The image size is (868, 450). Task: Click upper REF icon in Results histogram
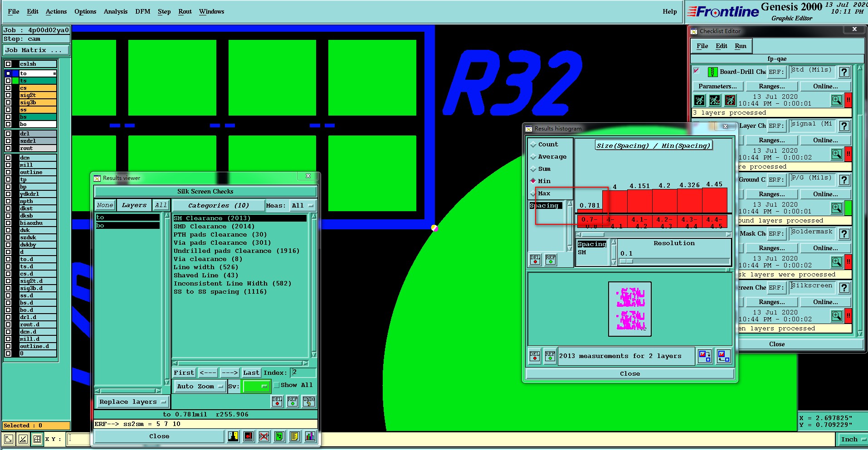click(551, 259)
